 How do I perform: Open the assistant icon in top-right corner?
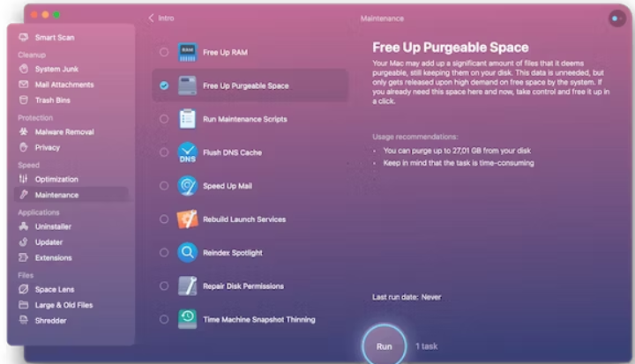pyautogui.click(x=616, y=19)
